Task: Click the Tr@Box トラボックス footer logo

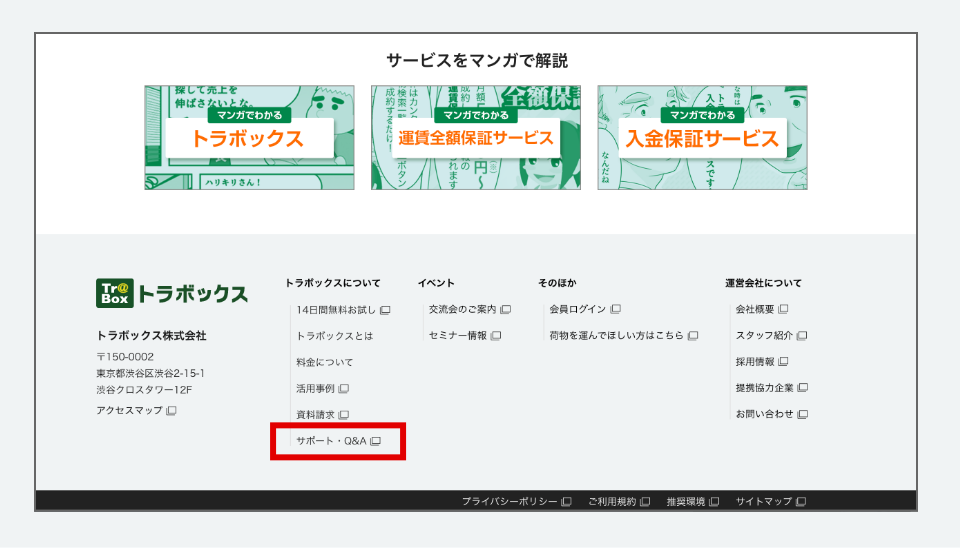Action: point(172,293)
